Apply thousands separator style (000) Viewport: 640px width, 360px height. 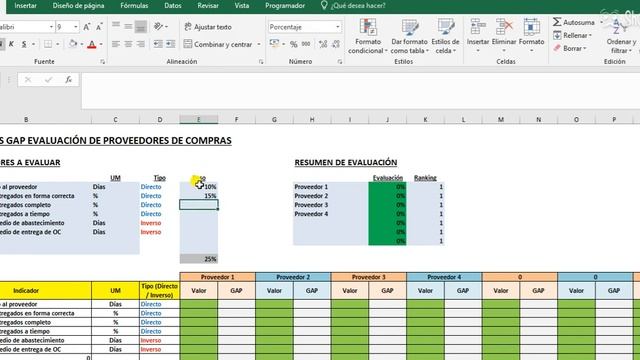pos(306,44)
